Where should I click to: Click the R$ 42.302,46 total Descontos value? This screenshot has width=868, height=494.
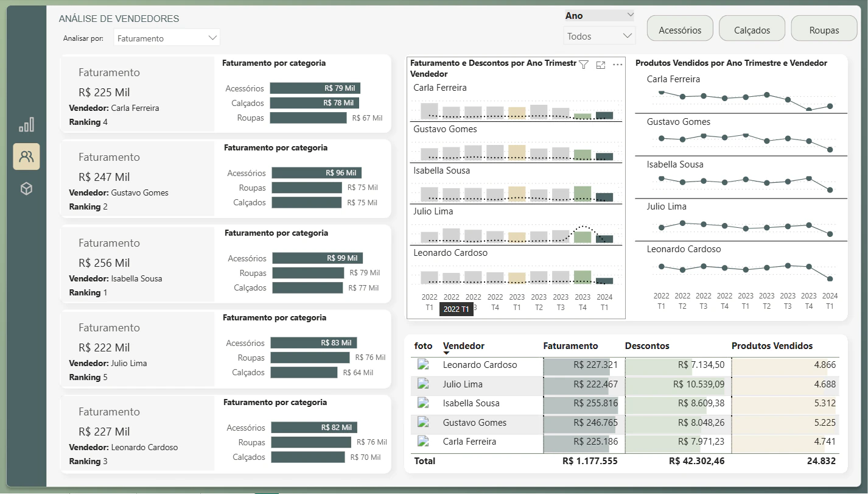pos(697,461)
